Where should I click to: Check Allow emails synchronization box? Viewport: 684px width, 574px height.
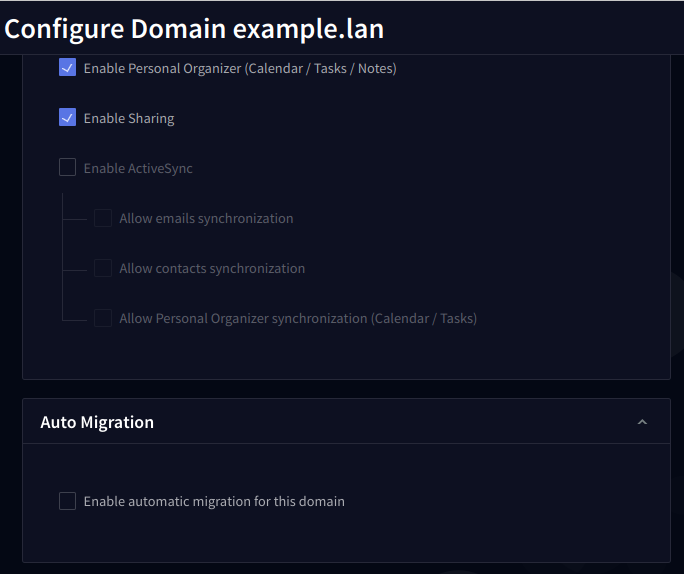pos(103,218)
